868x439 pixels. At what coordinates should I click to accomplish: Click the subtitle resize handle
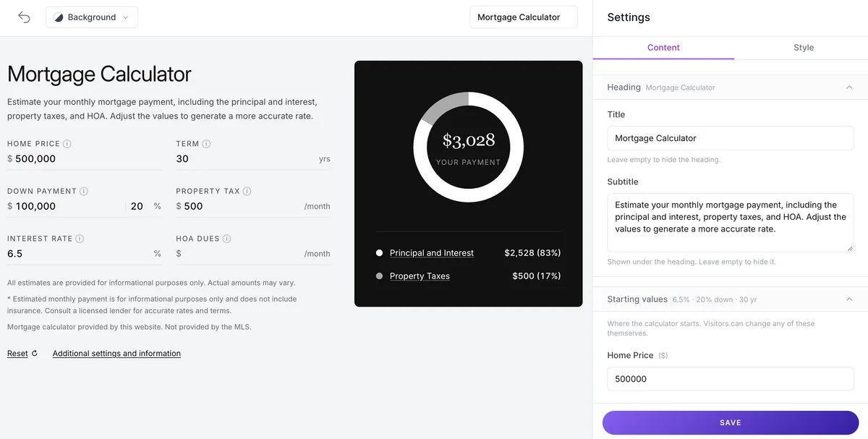click(x=850, y=248)
